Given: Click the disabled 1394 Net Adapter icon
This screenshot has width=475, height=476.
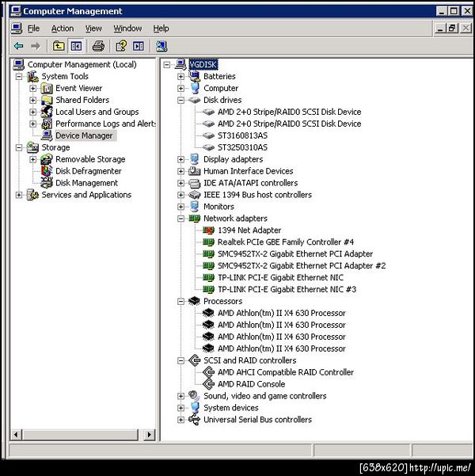Looking at the screenshot, I should 208,230.
